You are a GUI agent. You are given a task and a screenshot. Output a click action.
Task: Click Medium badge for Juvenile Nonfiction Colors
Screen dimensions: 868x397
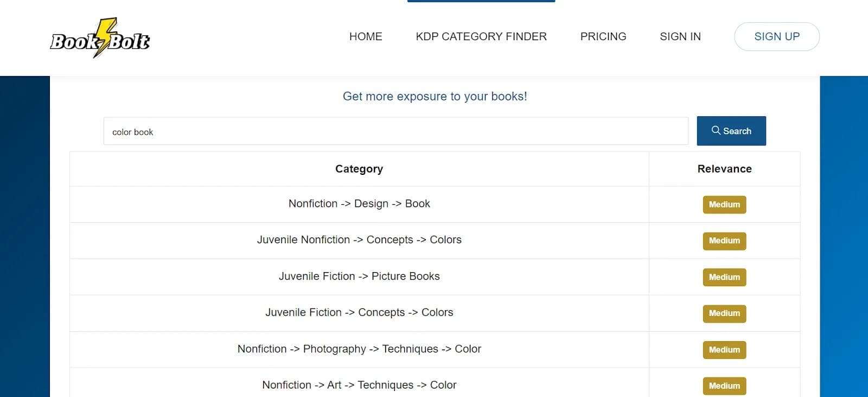(x=724, y=241)
